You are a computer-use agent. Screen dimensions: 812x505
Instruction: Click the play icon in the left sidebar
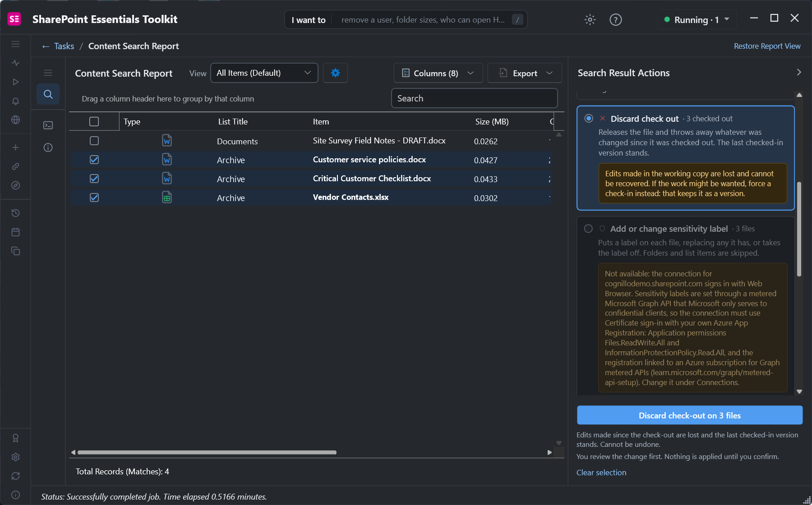coord(16,82)
